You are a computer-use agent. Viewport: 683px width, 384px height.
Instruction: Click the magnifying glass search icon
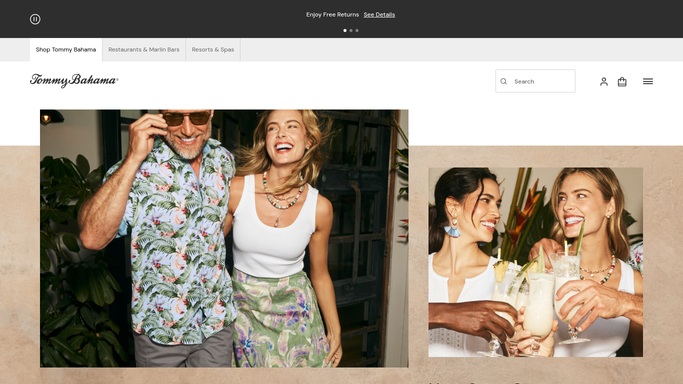pyautogui.click(x=504, y=81)
